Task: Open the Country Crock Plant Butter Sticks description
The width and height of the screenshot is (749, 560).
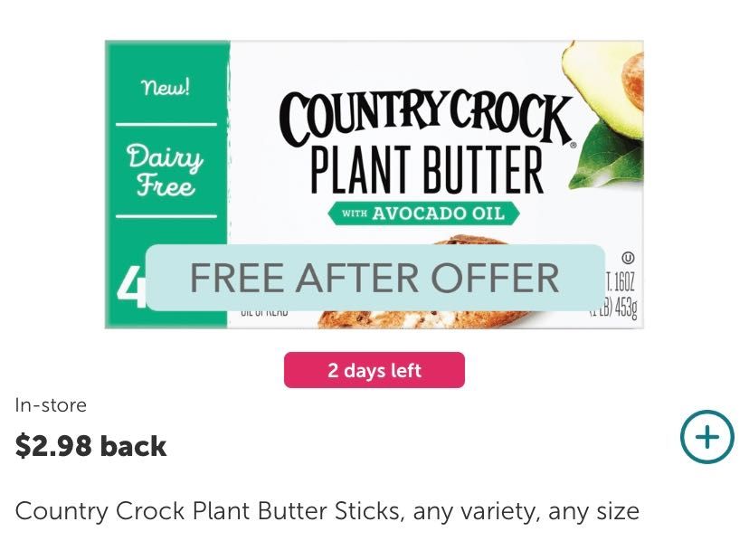Action: [327, 511]
